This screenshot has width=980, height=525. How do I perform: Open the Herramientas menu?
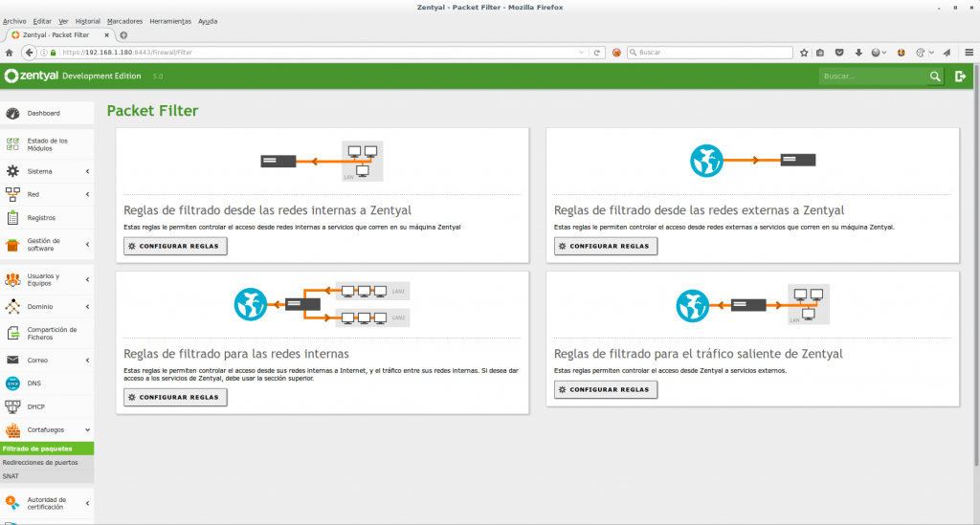(x=170, y=20)
